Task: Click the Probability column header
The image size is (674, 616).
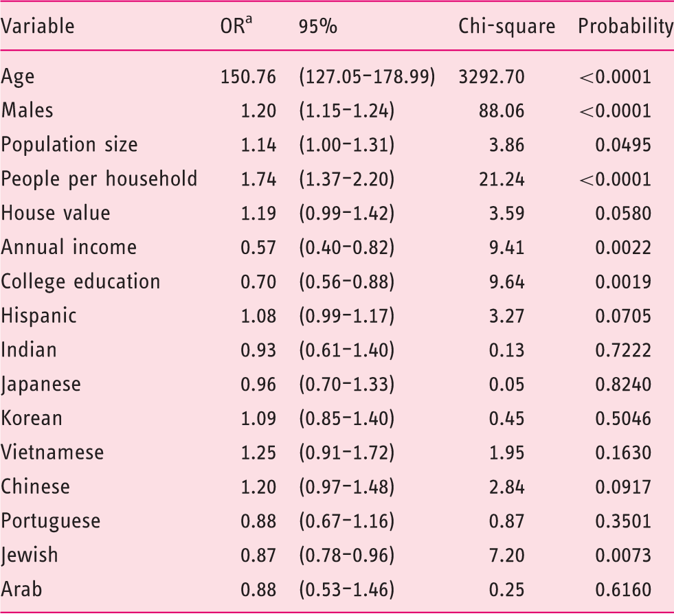Action: click(625, 27)
